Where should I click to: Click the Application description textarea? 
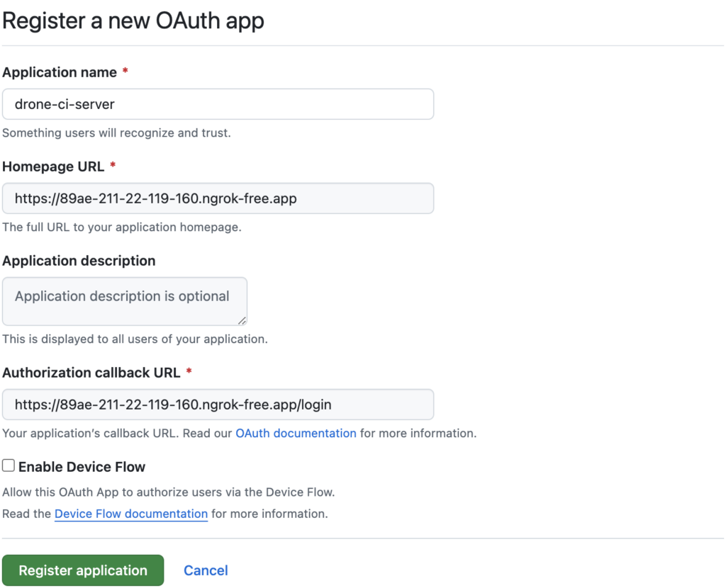[125, 300]
